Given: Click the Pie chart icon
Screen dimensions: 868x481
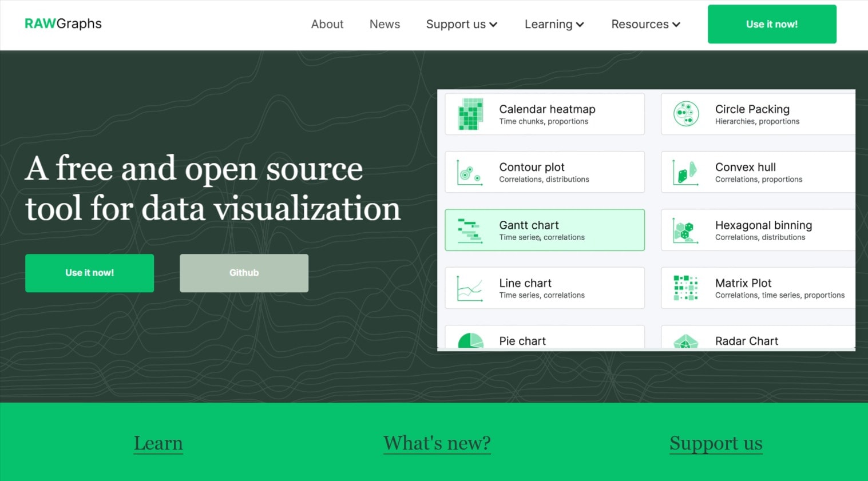Looking at the screenshot, I should click(x=471, y=341).
